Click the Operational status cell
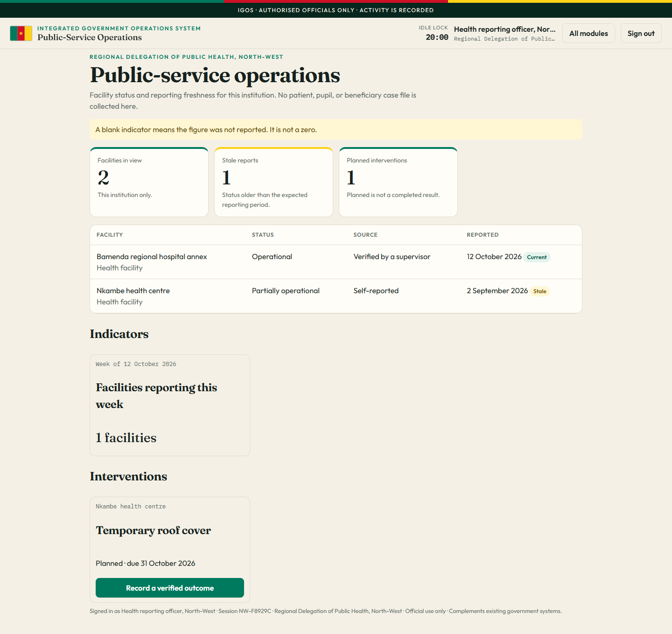 pos(272,257)
